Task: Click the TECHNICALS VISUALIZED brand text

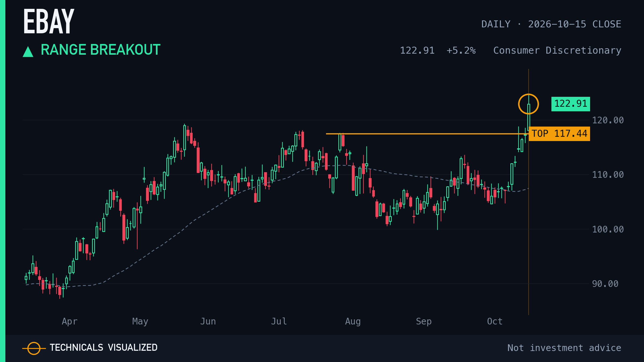Action: pyautogui.click(x=104, y=348)
